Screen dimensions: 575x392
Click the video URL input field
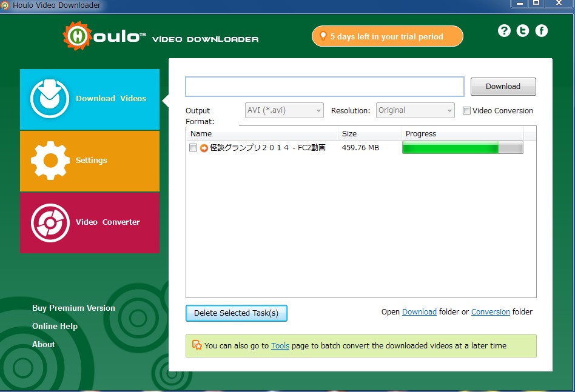[x=324, y=87]
